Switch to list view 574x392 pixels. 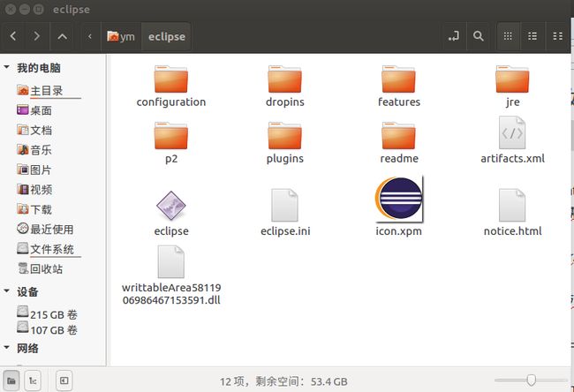pos(532,36)
